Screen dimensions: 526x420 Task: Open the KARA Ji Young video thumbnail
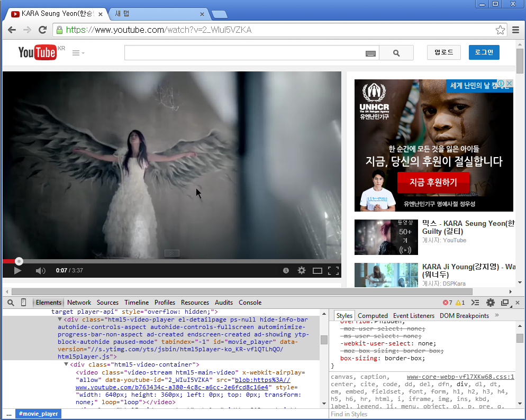coord(386,275)
